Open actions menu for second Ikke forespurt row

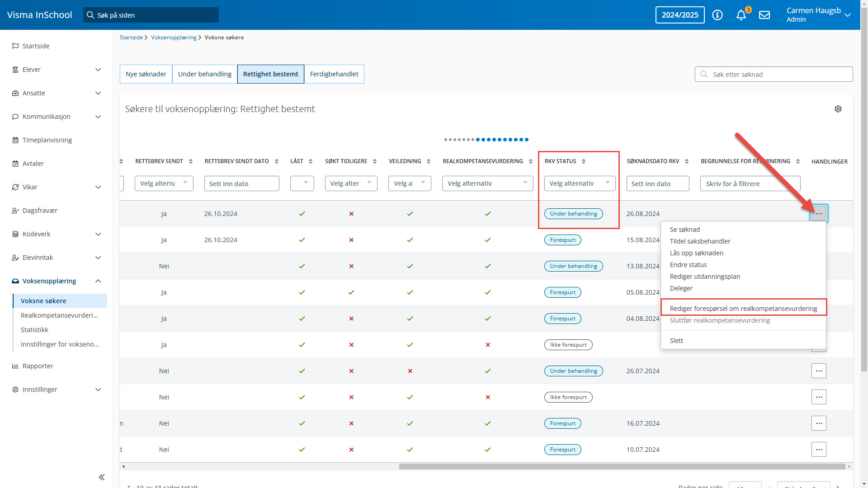click(819, 397)
